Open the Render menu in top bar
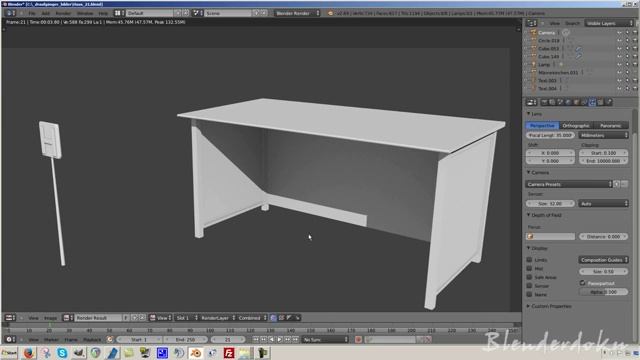Image resolution: width=640 pixels, height=360 pixels. click(x=63, y=13)
